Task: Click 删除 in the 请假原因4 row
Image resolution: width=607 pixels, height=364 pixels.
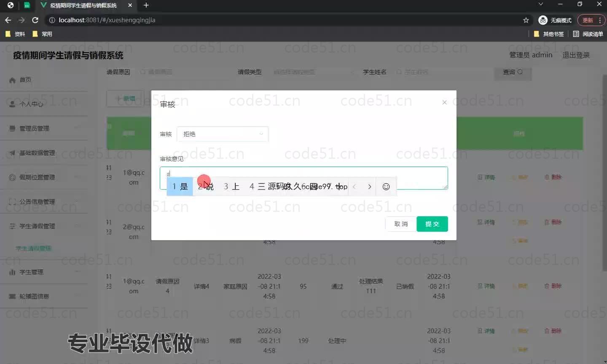Action: 553,286
